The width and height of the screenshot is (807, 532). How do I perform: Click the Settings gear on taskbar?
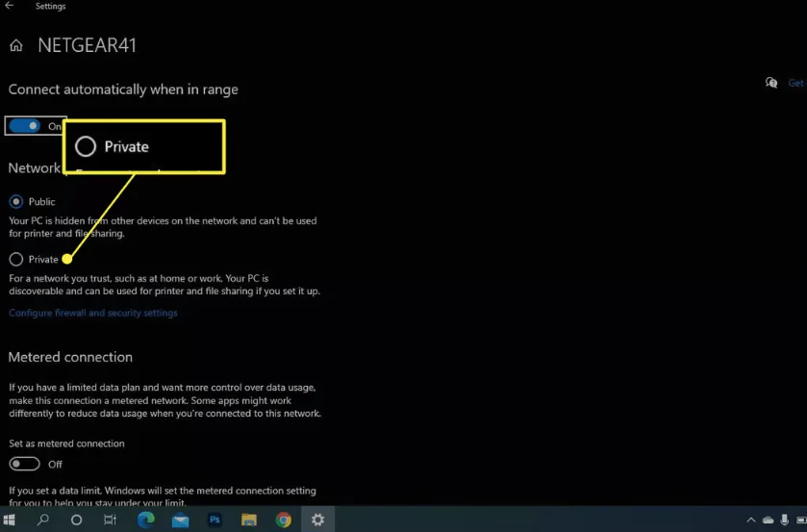tap(317, 519)
